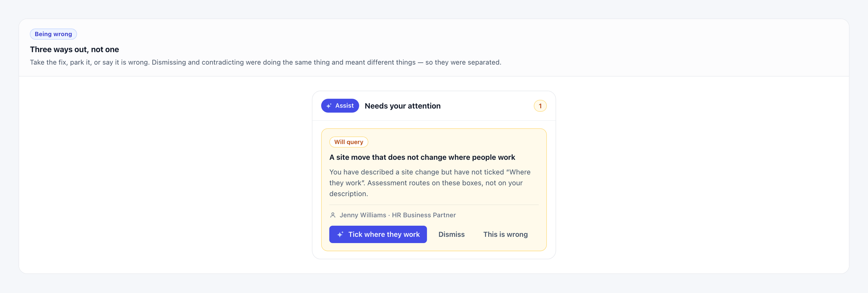Click the person icon beside Jenny Williams

coord(333,215)
